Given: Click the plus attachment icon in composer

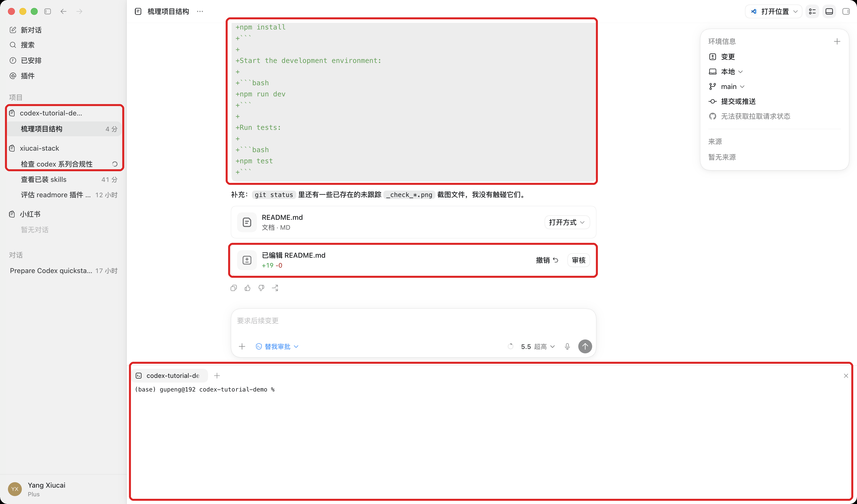Looking at the screenshot, I should point(242,346).
